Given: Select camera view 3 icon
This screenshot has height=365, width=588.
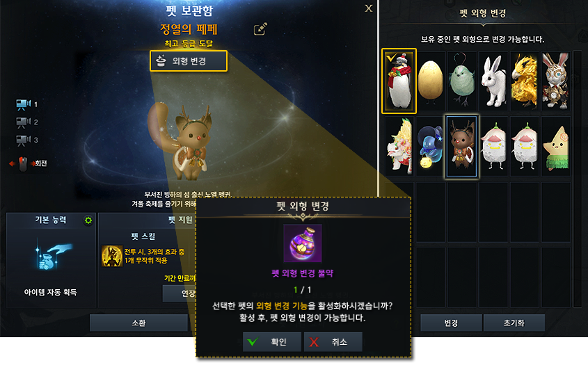Looking at the screenshot, I should tap(23, 140).
